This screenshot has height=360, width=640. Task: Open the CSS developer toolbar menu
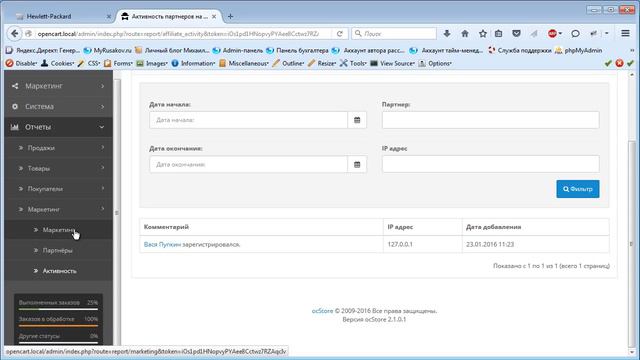pyautogui.click(x=89, y=63)
